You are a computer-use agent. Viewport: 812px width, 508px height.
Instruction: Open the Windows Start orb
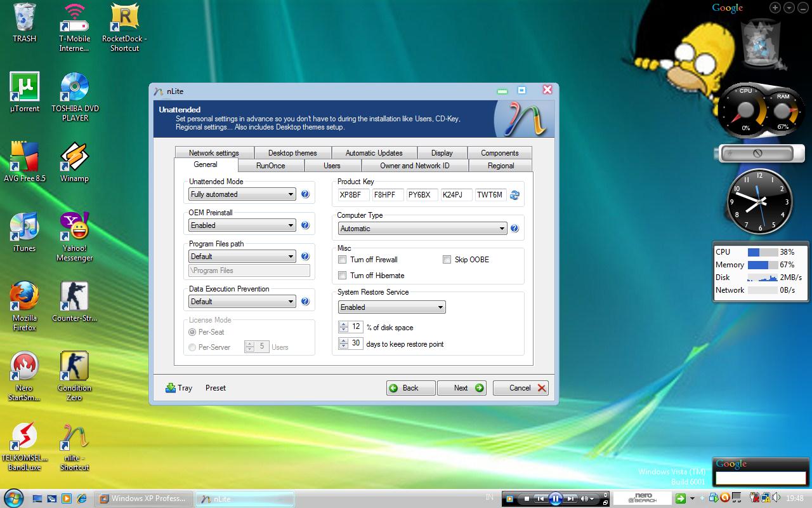13,498
